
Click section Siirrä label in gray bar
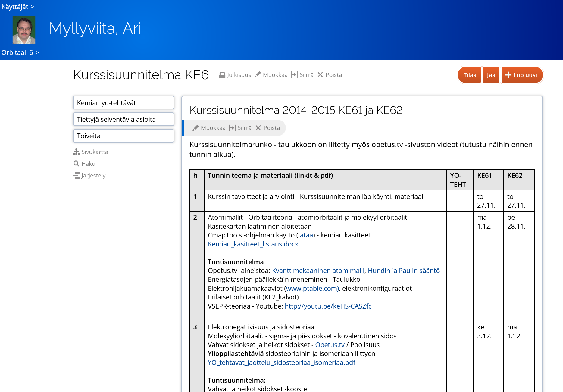[x=245, y=128]
